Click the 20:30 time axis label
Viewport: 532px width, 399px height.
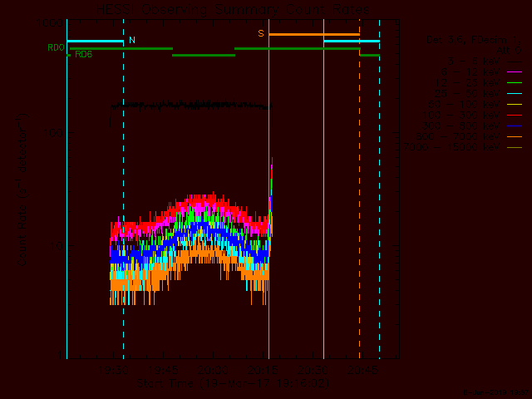[x=313, y=370]
